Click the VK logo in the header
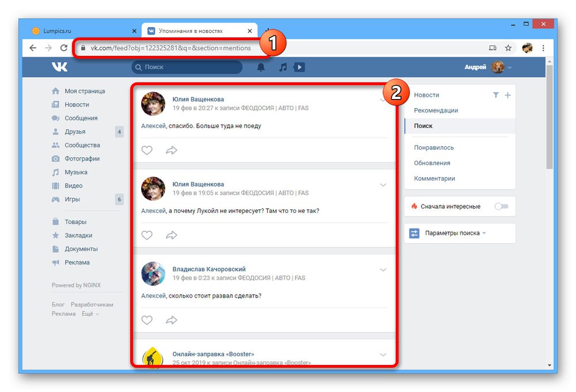The image size is (576, 392). [59, 67]
